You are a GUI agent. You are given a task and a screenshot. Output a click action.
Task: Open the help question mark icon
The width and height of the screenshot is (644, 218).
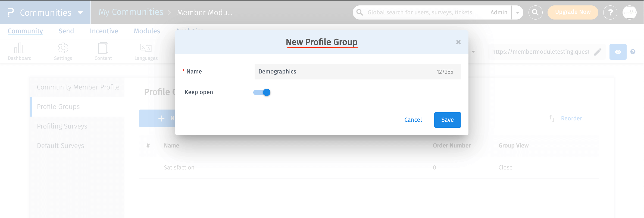click(x=610, y=12)
